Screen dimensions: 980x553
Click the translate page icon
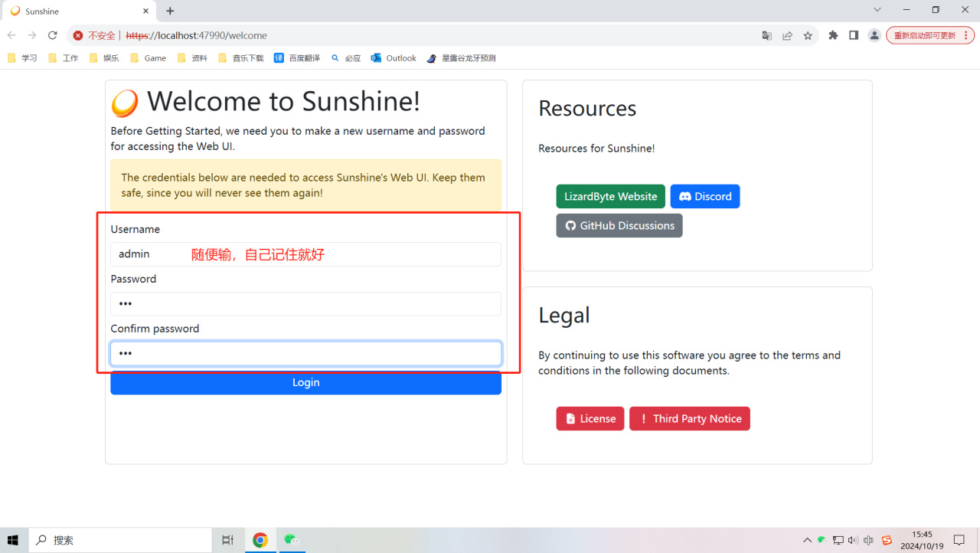pos(766,35)
